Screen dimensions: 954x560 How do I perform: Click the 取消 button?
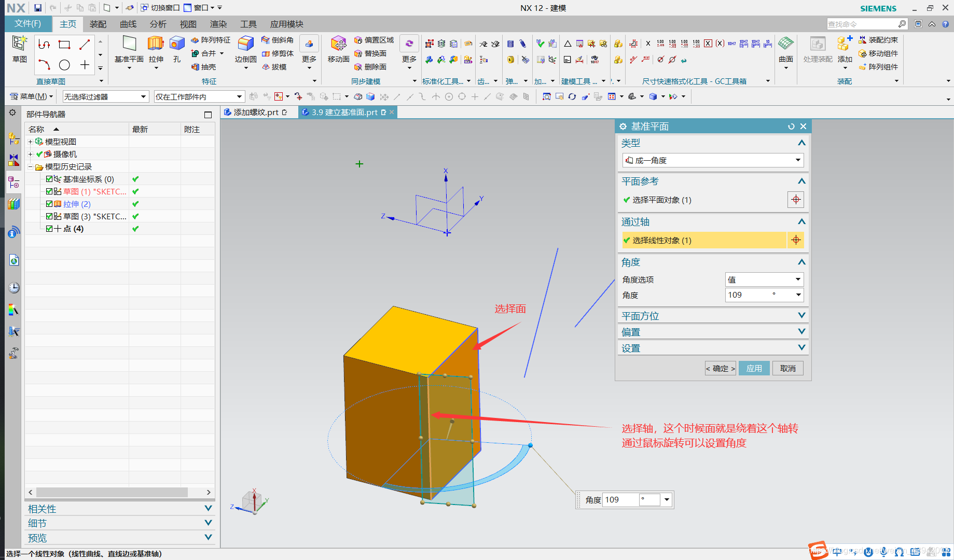pos(788,368)
